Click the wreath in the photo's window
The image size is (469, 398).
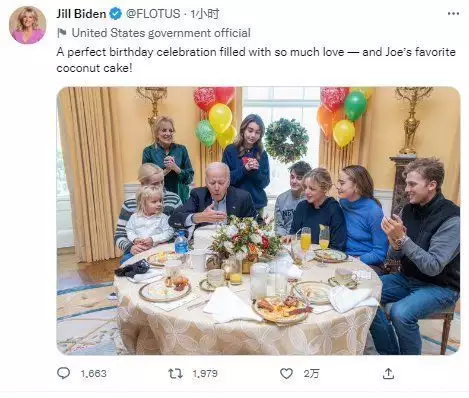(x=287, y=140)
